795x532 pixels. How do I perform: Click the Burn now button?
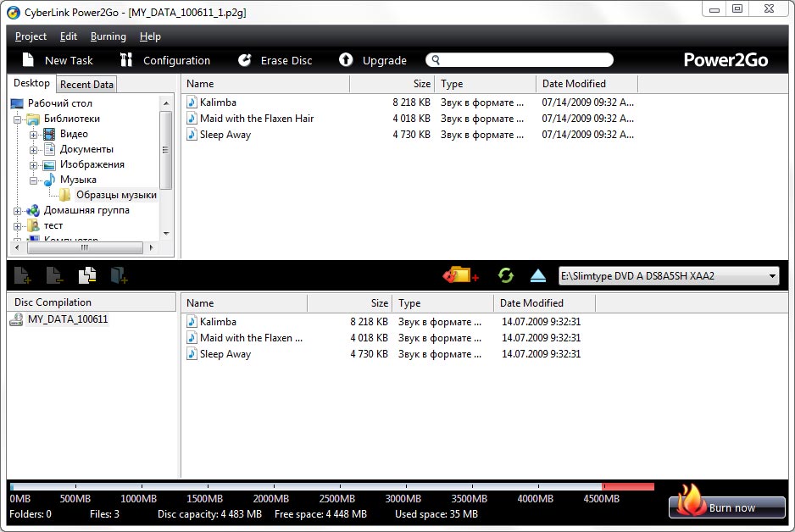(727, 507)
